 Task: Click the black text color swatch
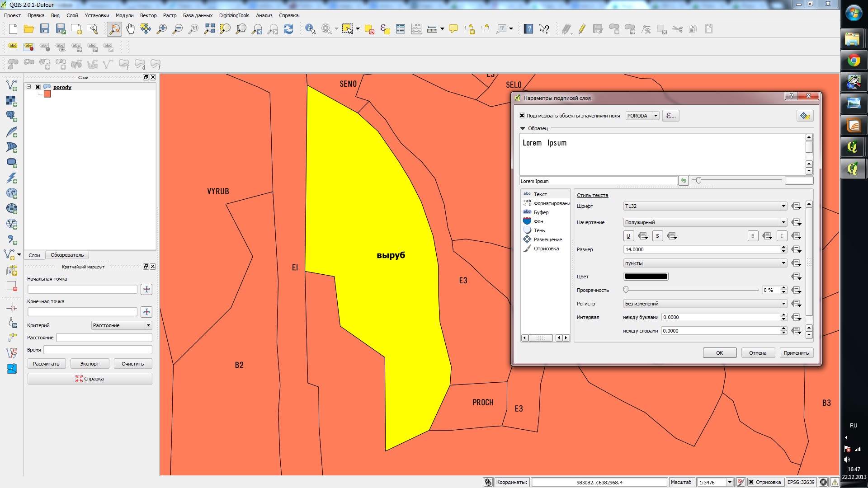[x=646, y=277]
